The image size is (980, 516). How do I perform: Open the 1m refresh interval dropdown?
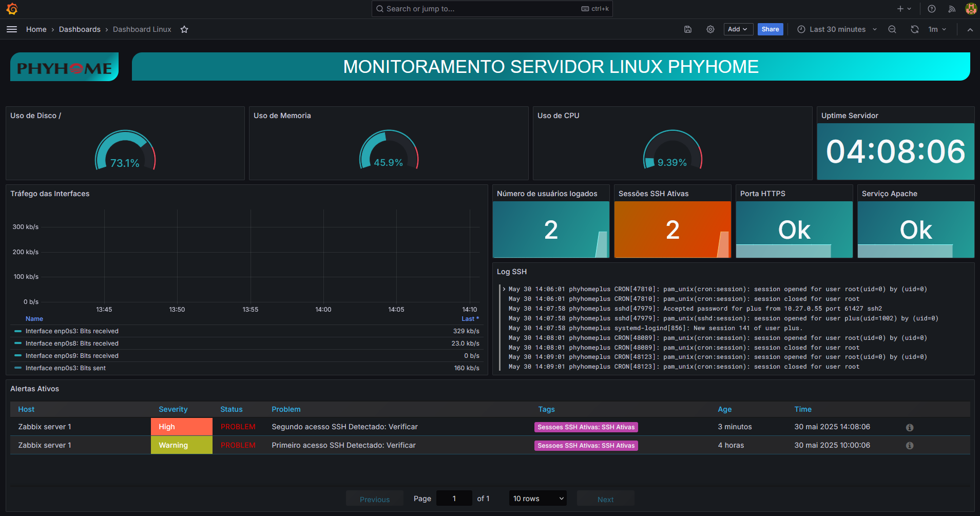click(x=937, y=29)
